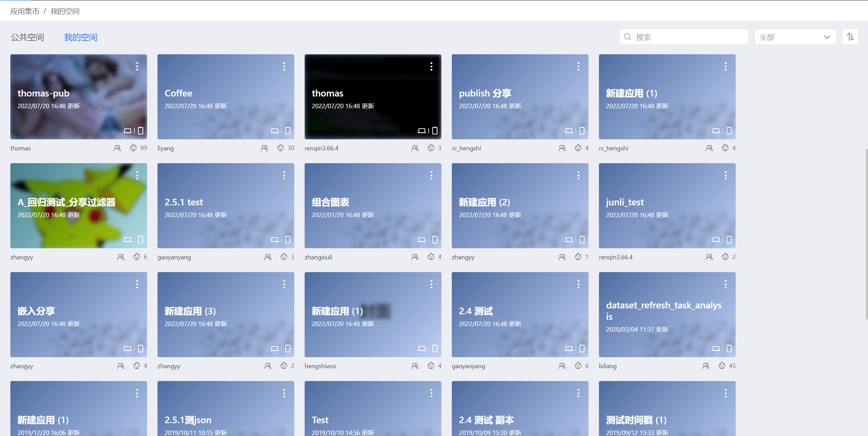Click users icon under dataset_refresh_task_analysis card
The height and width of the screenshot is (436, 868).
(706, 366)
